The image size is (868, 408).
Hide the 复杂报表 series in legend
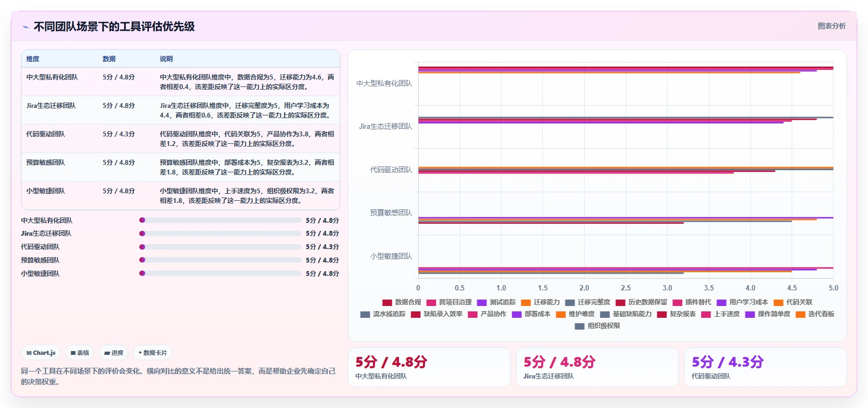[x=676, y=314]
